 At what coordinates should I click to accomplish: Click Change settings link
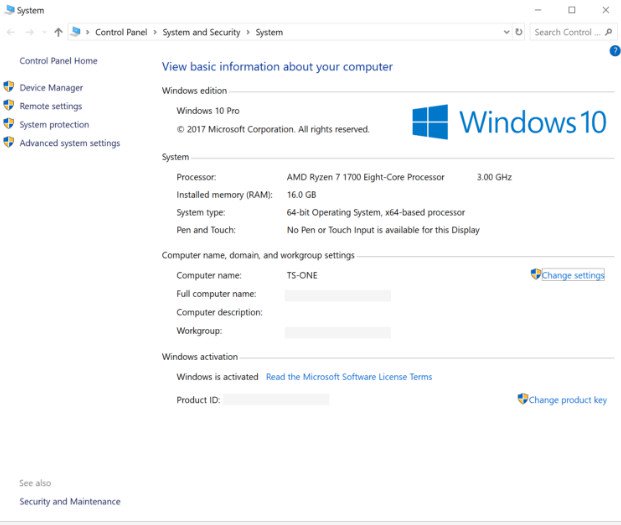coord(573,276)
